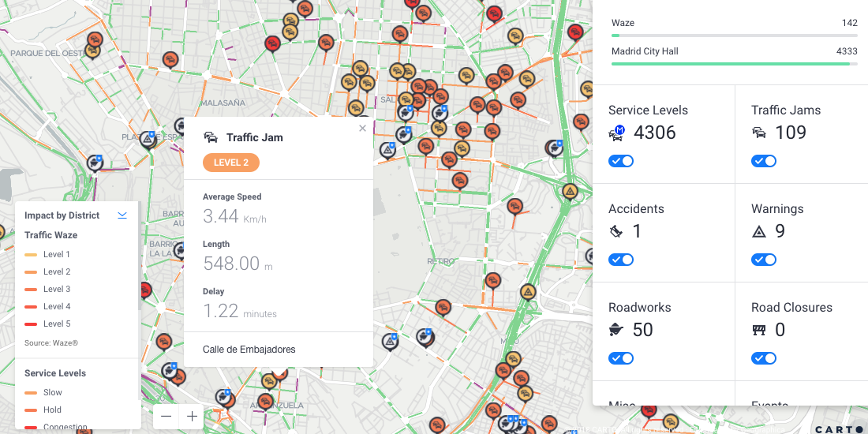Click the Accidents crash icon
868x434 pixels.
617,231
